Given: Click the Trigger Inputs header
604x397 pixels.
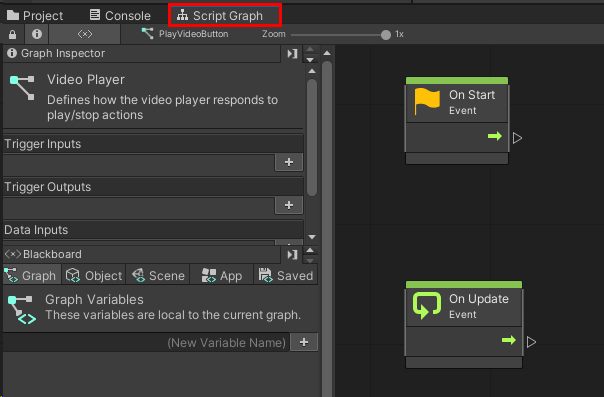Looking at the screenshot, I should click(153, 144).
